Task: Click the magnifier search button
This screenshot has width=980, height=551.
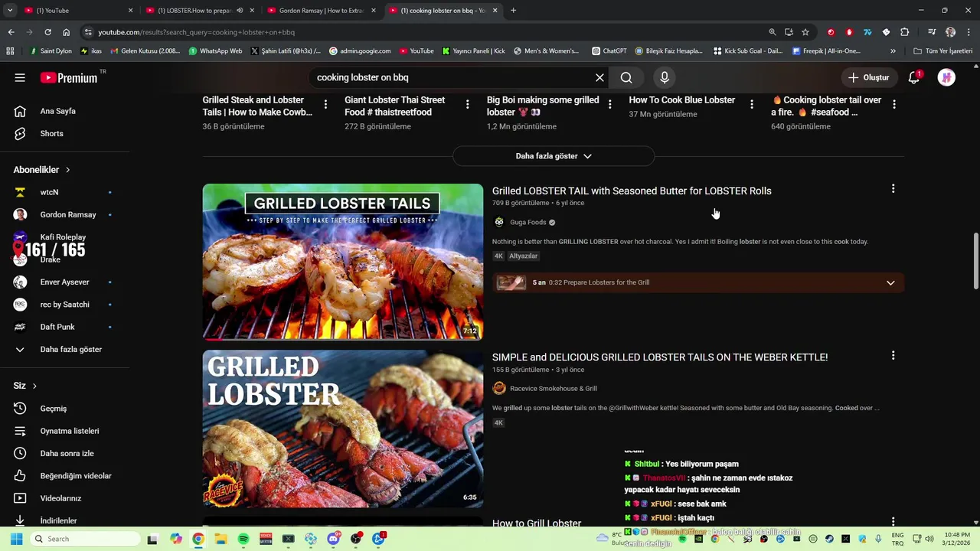Action: (626, 77)
